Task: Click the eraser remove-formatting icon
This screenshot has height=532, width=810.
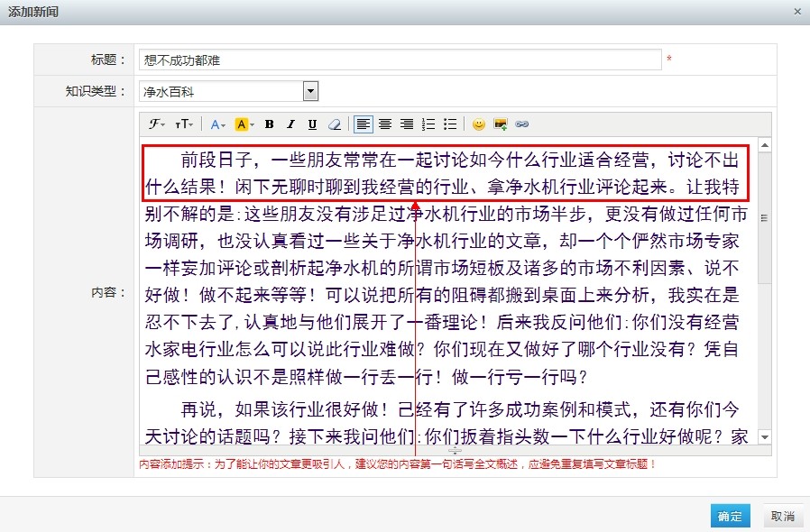Action: point(335,124)
